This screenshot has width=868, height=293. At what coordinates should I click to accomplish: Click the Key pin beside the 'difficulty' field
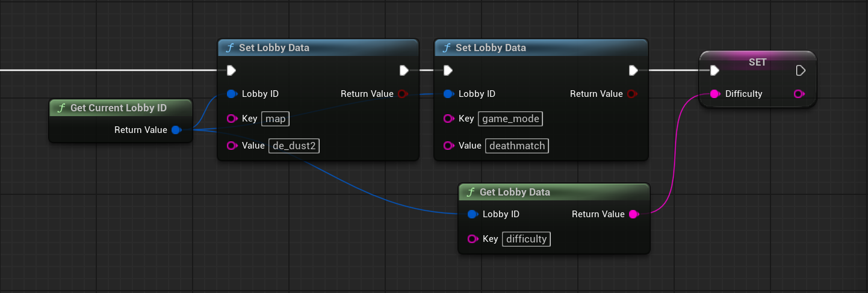473,239
